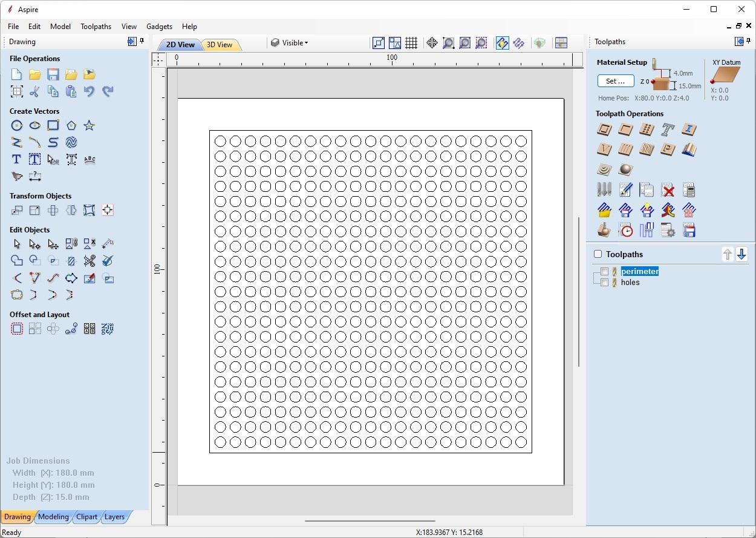This screenshot has width=756, height=538.
Task: Click the ruler origin corner box
Action: 158,59
